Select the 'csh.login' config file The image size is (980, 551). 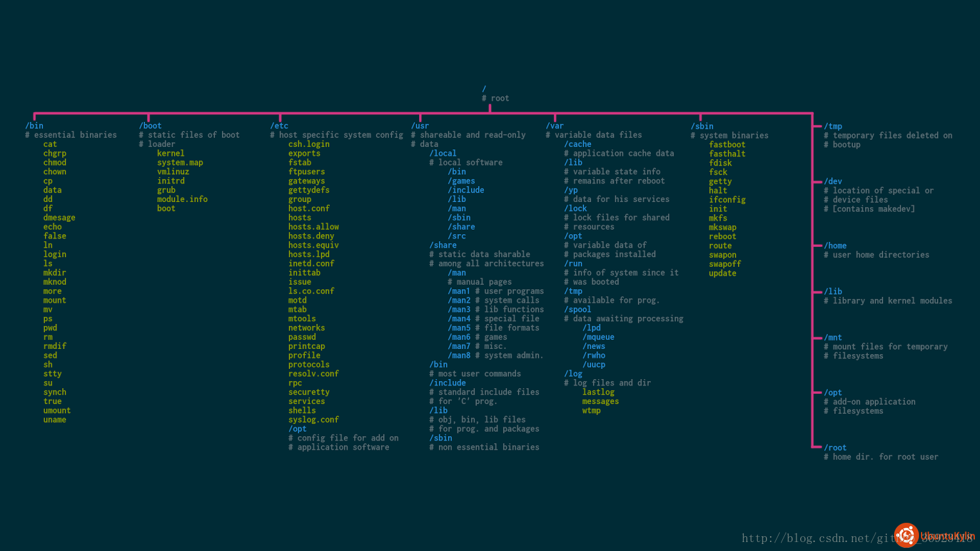(309, 144)
